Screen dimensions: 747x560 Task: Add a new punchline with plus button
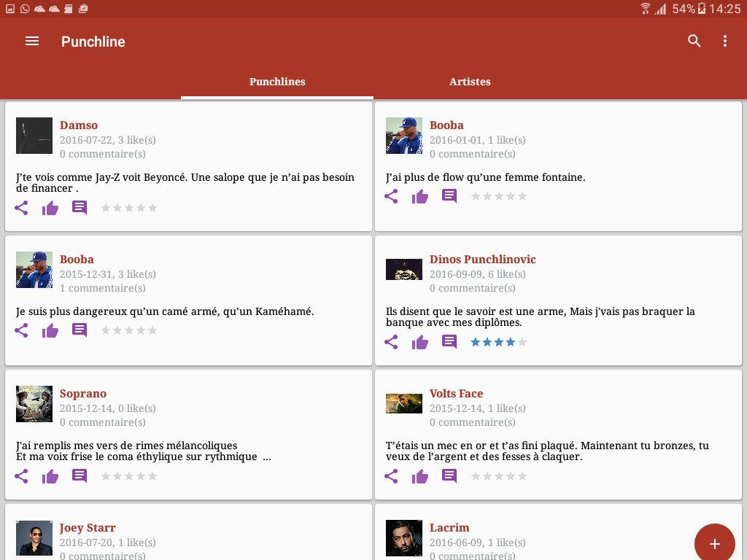715,543
